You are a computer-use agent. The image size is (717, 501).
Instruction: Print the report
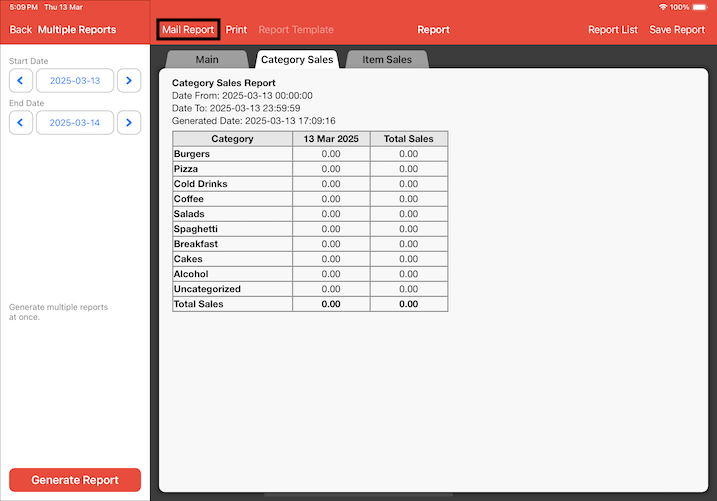point(236,30)
